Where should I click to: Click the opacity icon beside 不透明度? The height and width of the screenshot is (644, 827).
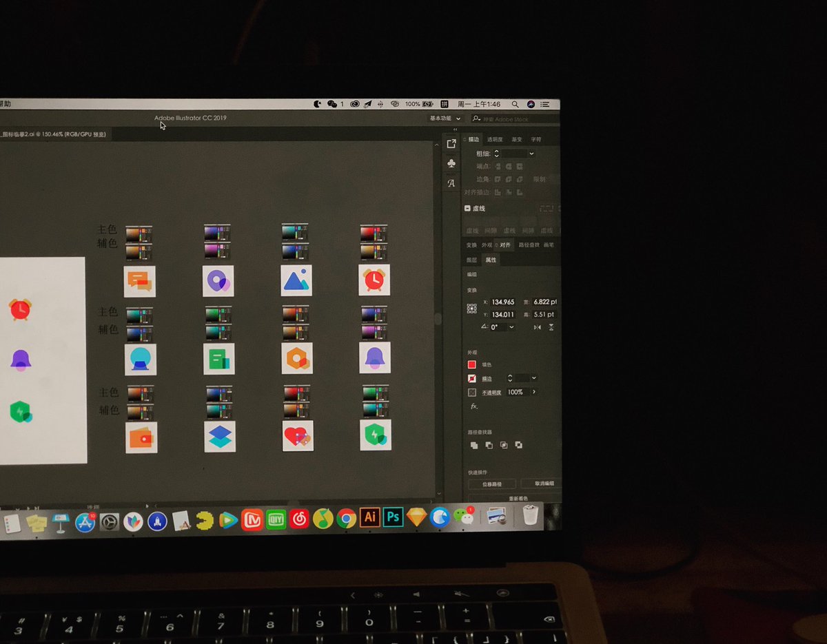tap(472, 393)
